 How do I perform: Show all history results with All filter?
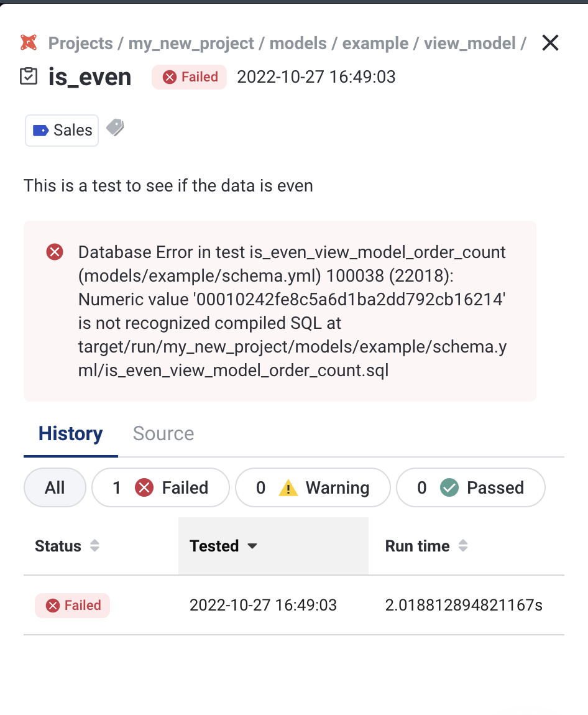coord(55,488)
